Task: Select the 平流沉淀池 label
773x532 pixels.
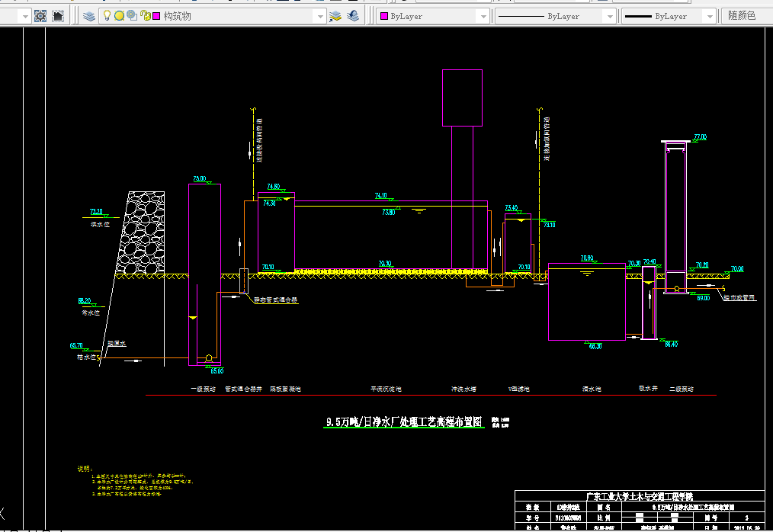Action: pyautogui.click(x=386, y=389)
